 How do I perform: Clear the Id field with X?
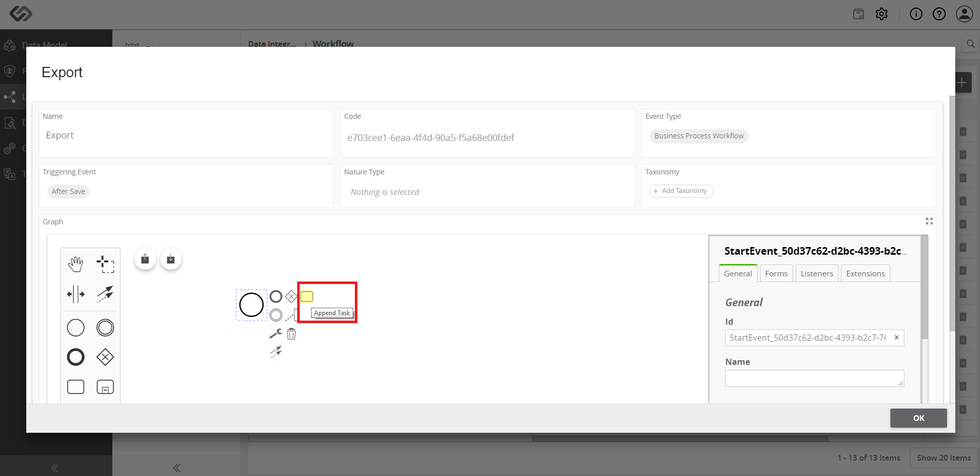pos(897,338)
